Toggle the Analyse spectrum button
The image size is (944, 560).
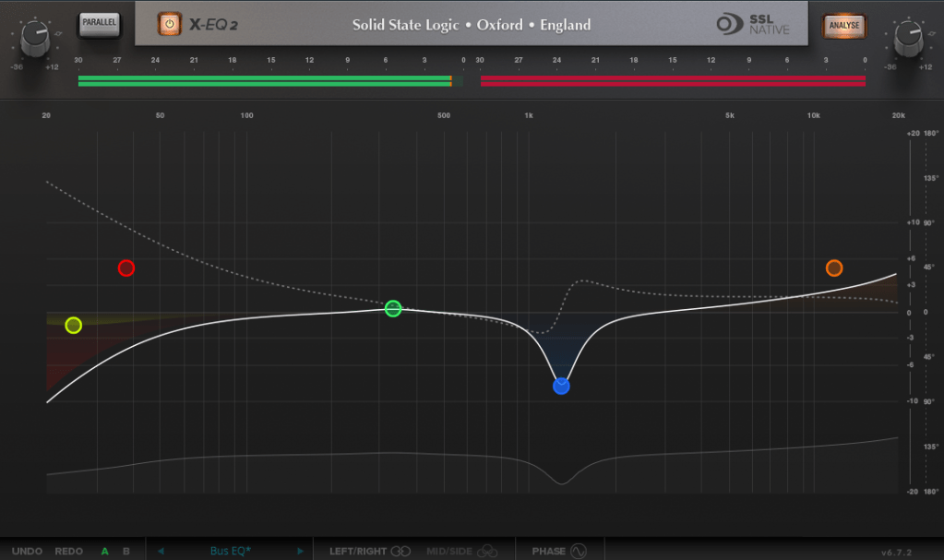844,25
